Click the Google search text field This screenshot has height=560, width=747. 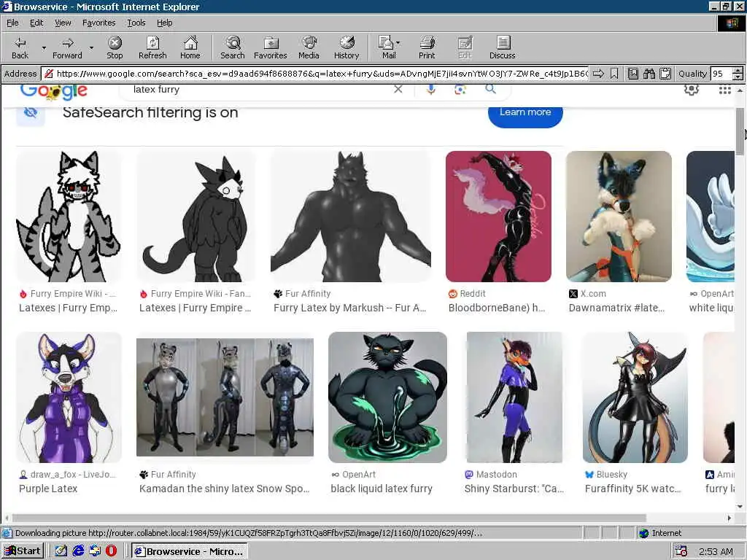(258, 89)
